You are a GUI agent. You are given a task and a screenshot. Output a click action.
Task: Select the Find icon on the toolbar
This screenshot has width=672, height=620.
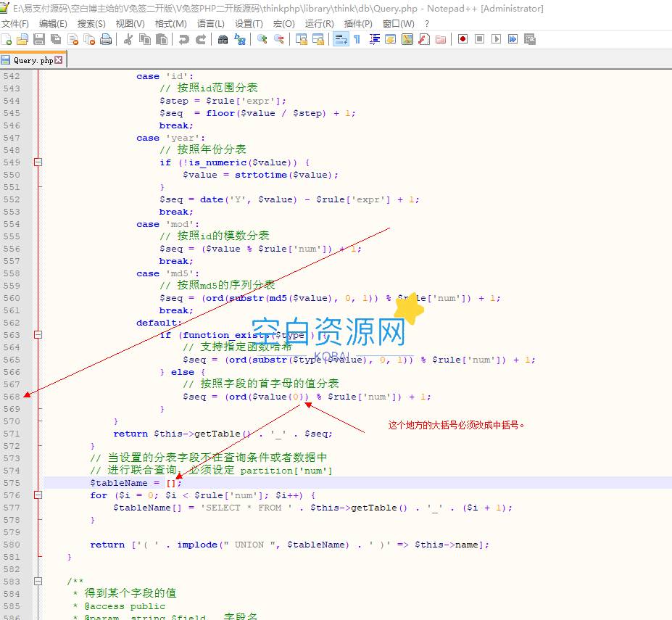221,39
